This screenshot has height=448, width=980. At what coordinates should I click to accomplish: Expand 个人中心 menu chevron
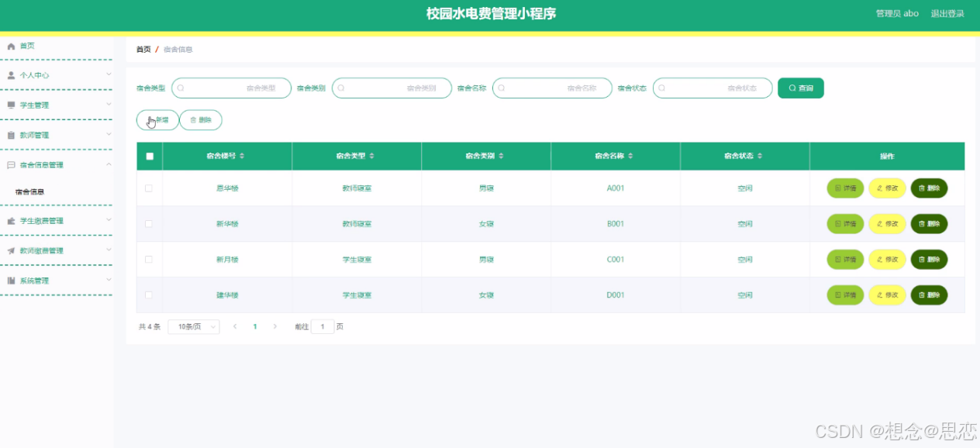pyautogui.click(x=109, y=74)
